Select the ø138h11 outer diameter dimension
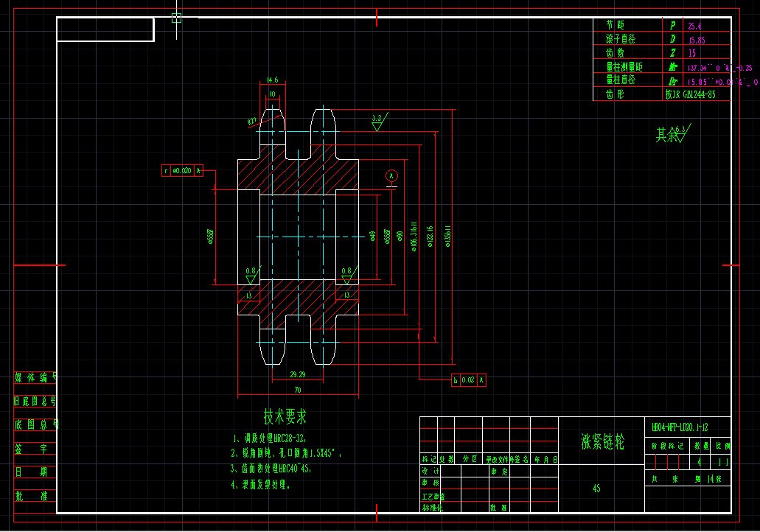This screenshot has height=532, width=760. click(x=448, y=237)
